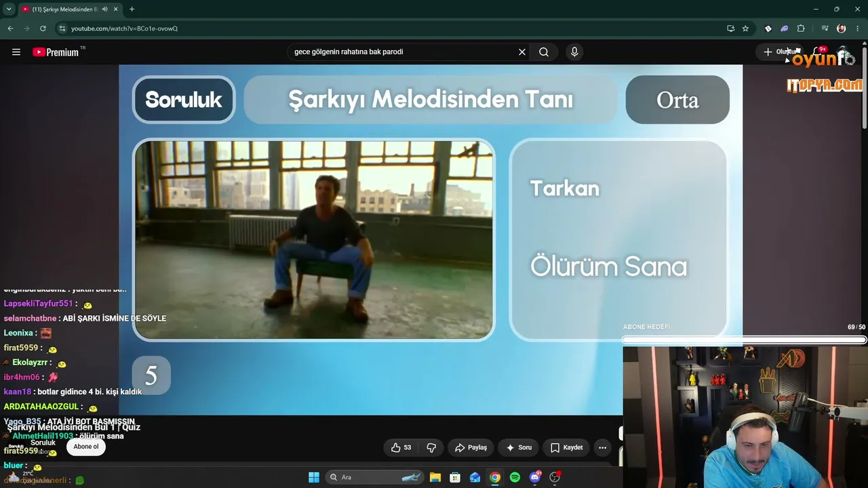Screen dimensions: 868x488
Task: Like the video with 53 likes
Action: [x=401, y=447]
